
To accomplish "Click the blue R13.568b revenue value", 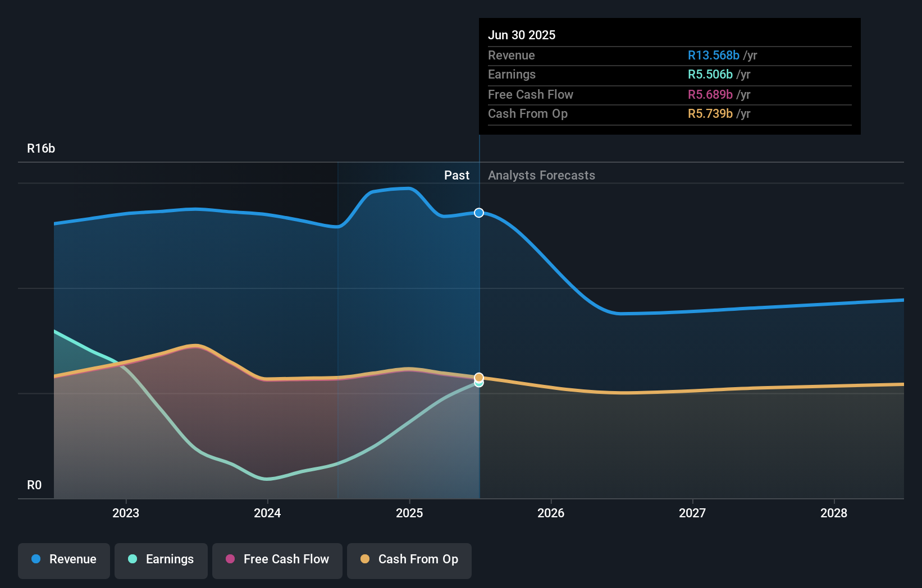I will click(713, 55).
